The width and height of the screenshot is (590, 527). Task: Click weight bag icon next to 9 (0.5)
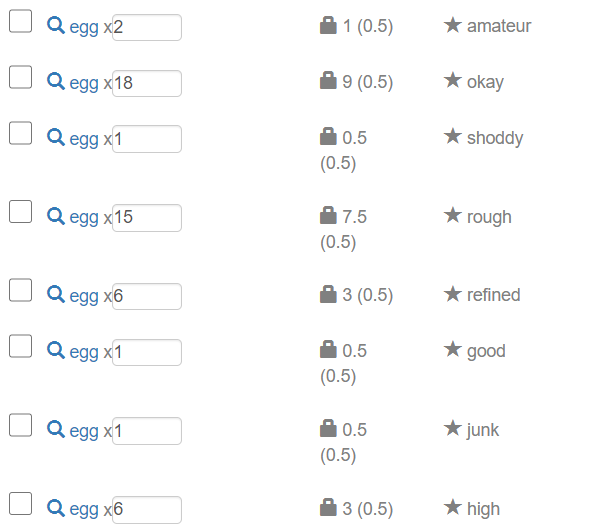328,80
